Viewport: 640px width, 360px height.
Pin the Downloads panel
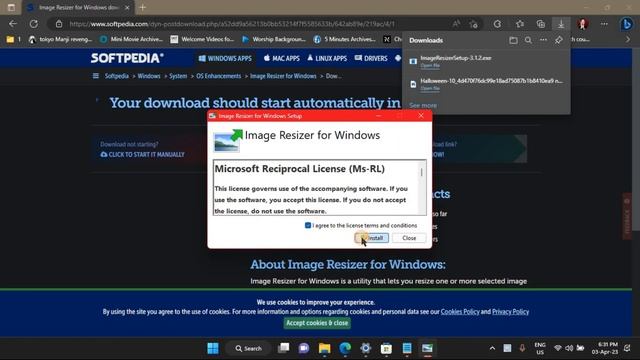559,40
